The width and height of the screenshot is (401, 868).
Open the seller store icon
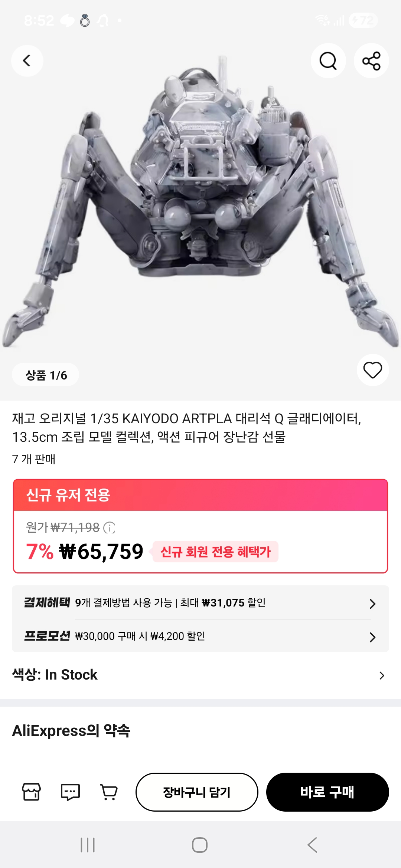32,792
